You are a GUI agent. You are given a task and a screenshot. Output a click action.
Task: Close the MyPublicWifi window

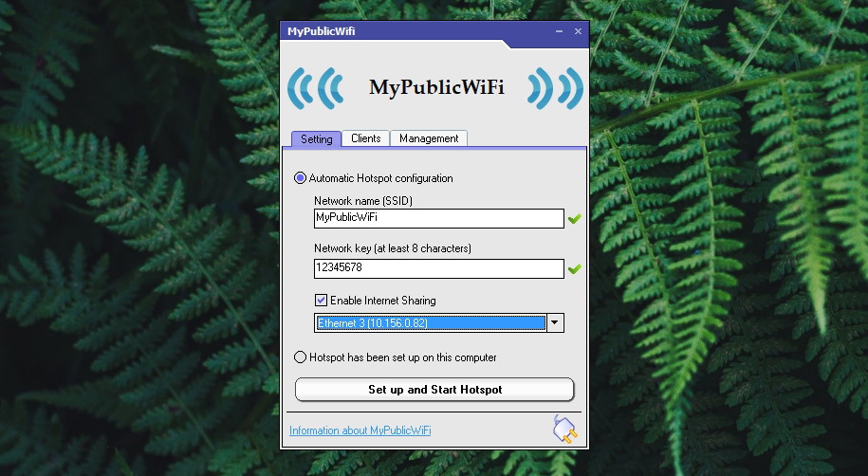click(578, 31)
